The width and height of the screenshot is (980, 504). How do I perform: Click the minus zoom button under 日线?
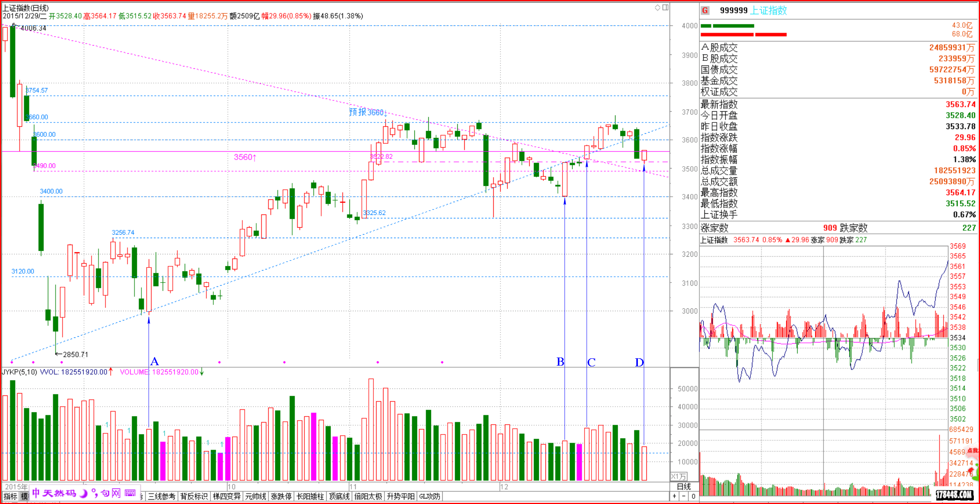click(x=684, y=496)
